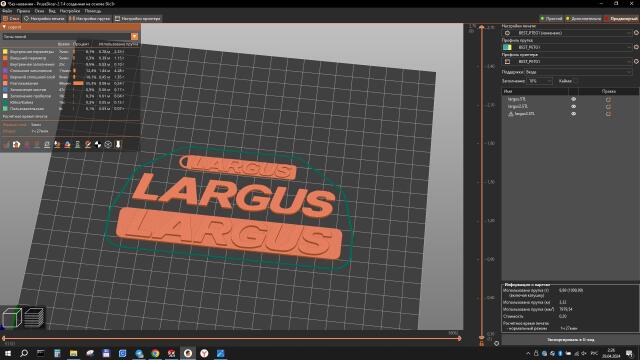This screenshot has height=360, width=640.
Task: Switch to sliced layers preview icon
Action: click(34, 318)
